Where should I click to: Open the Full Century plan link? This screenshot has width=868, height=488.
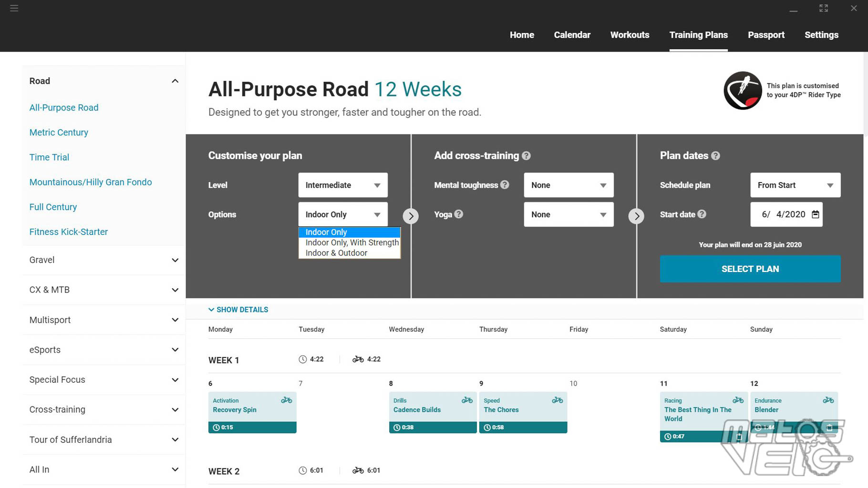pos(53,207)
